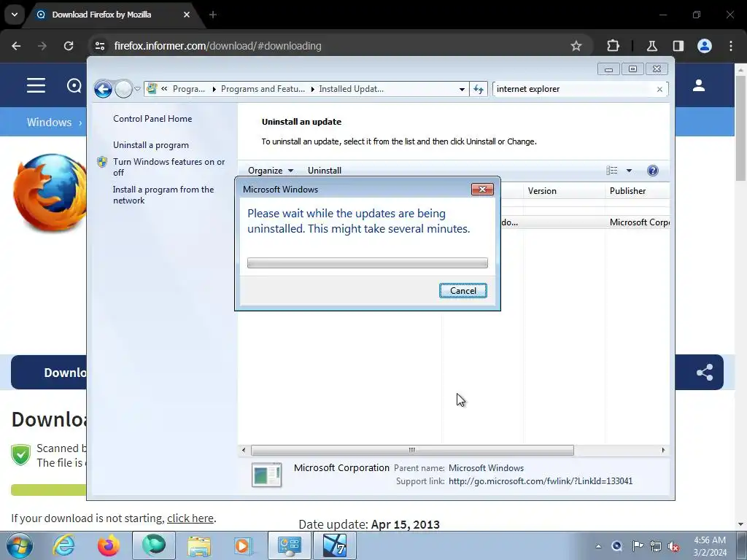Open Chrome tab search dropdown
Screen dimensions: 747x560
pos(15,15)
